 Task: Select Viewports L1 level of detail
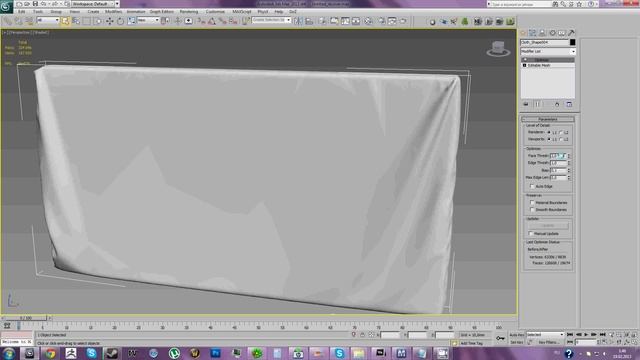pyautogui.click(x=549, y=139)
